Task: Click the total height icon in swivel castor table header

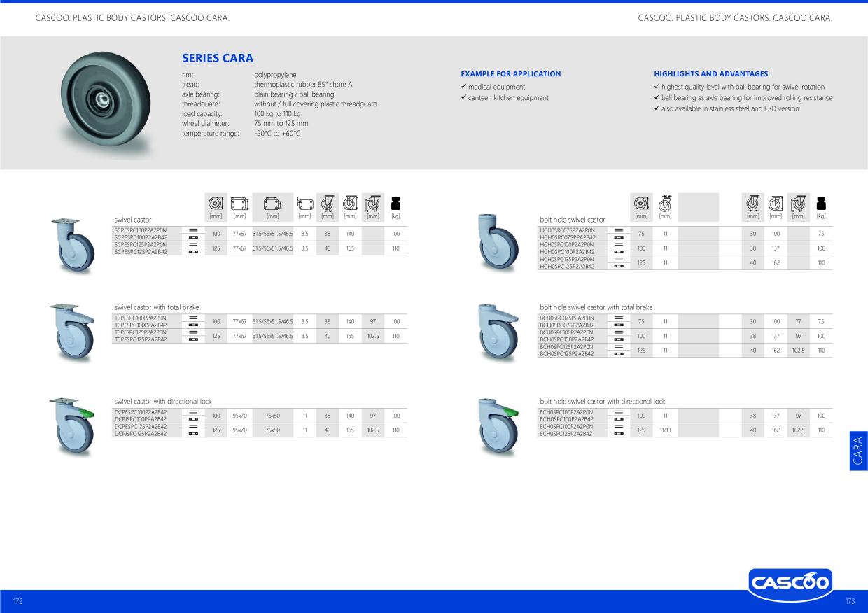Action: click(x=350, y=203)
